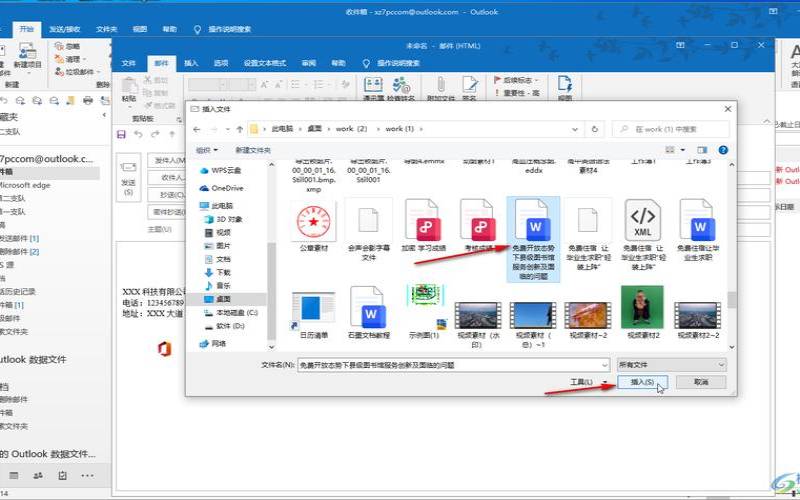The image size is (800, 500).
Task: Click 新建项目 in Outlook main ribbon
Action: point(28,57)
